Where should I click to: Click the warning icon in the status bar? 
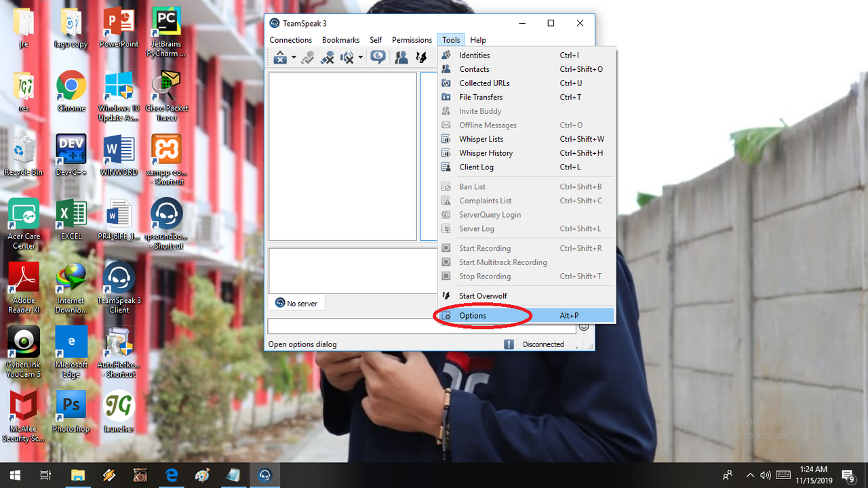coord(509,344)
